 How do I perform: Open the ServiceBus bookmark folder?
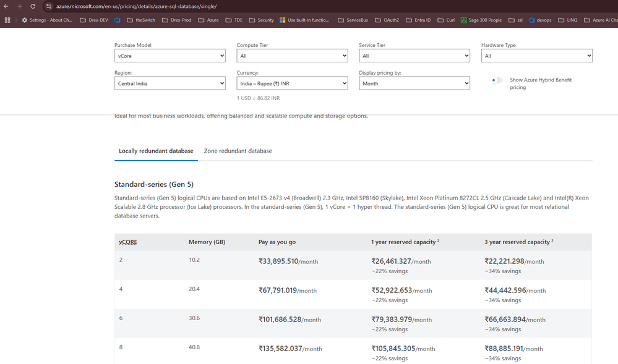(353, 20)
